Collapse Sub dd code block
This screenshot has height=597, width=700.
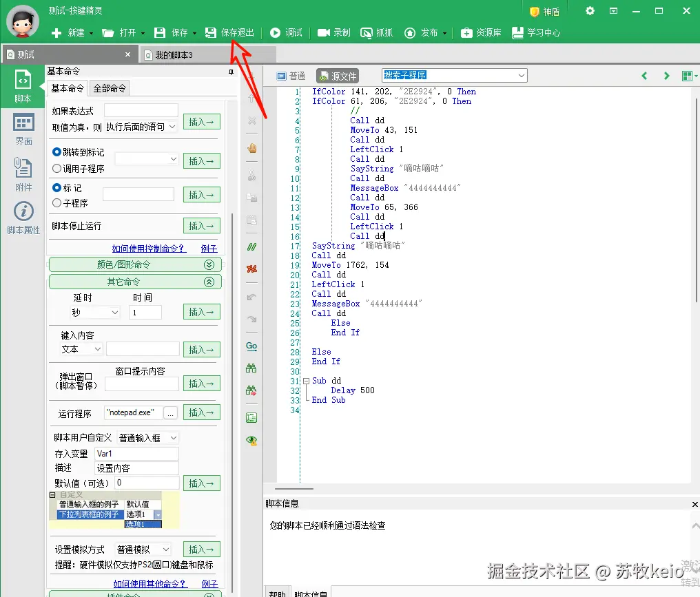click(x=306, y=381)
